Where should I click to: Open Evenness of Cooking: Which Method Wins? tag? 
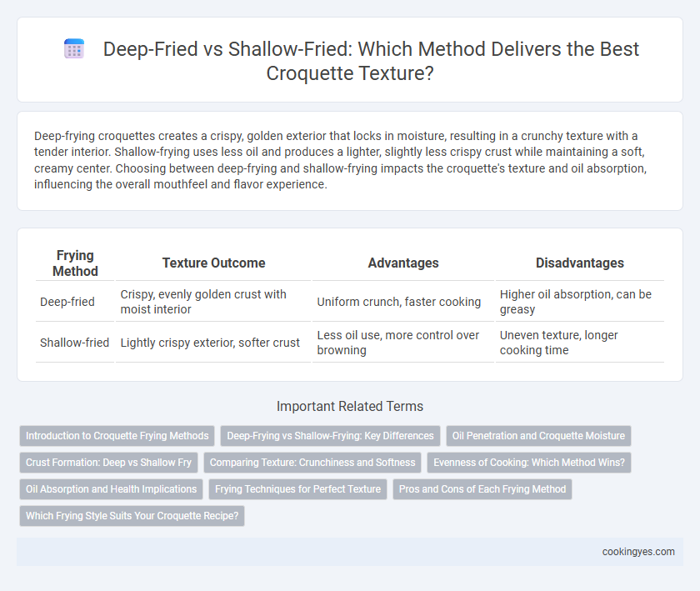(529, 463)
